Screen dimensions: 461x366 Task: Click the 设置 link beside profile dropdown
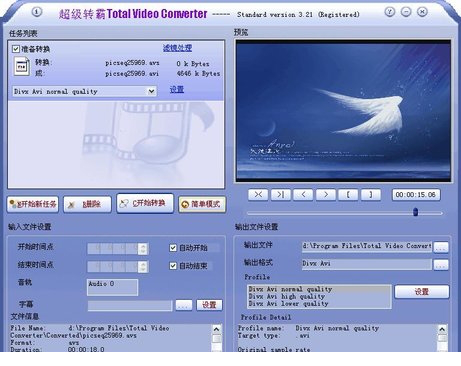pos(177,89)
